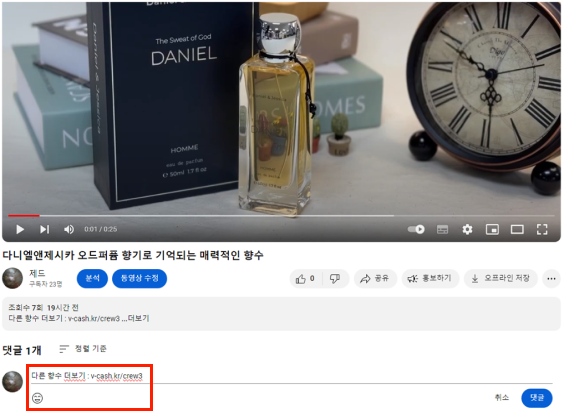Enter full screen mode
Image resolution: width=564 pixels, height=417 pixels.
click(x=542, y=229)
